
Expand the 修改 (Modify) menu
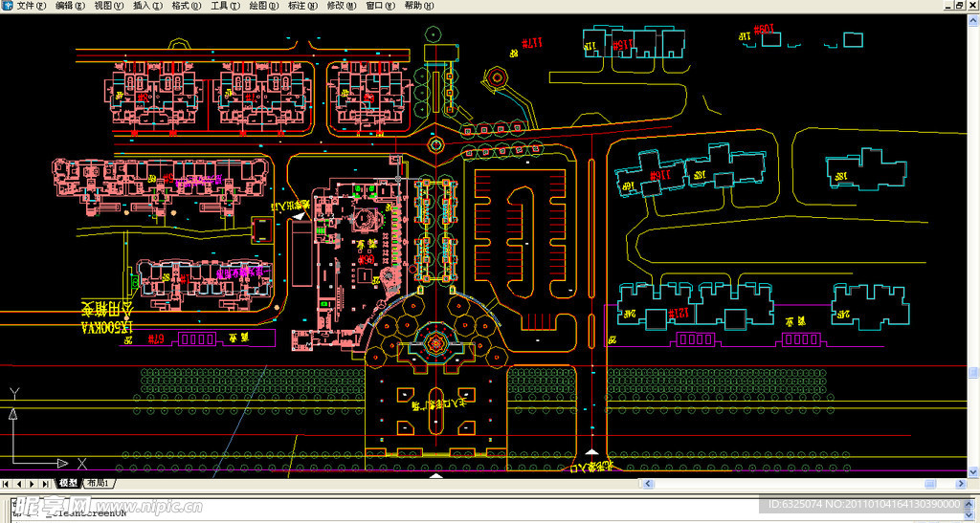(340, 6)
